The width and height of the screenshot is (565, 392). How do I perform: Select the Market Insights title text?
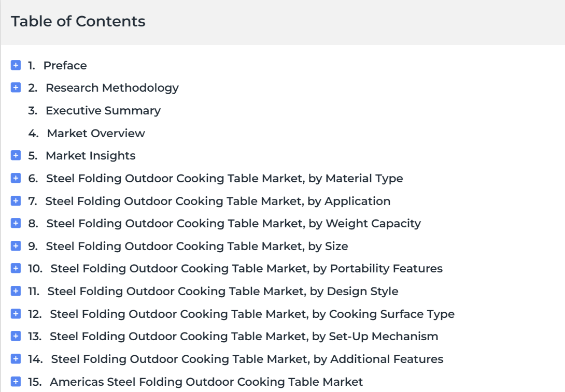(90, 155)
